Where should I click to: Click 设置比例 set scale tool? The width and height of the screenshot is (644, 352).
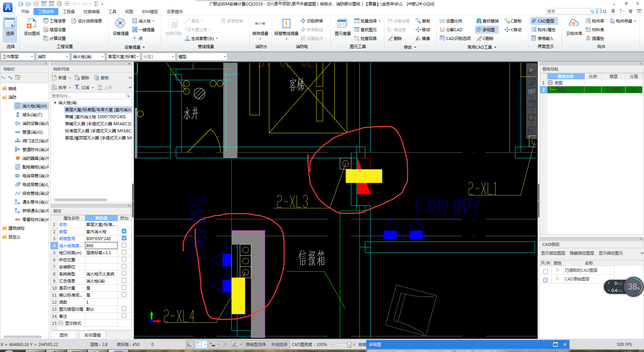coord(451,21)
